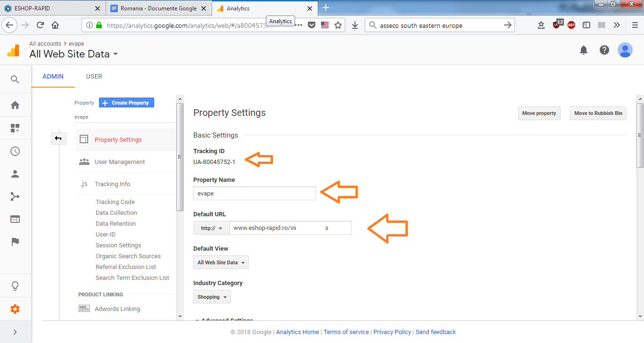Open Audience person icon in sidebar
This screenshot has width=644, height=343.
point(15,174)
